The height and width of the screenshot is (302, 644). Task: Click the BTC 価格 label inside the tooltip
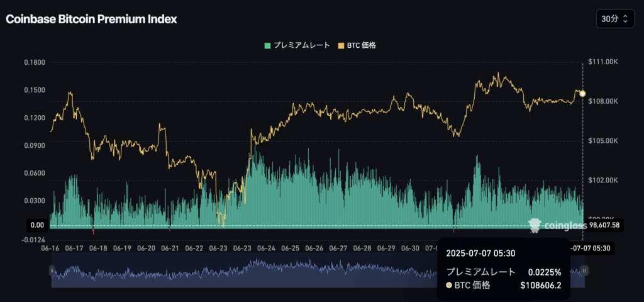tap(472, 285)
